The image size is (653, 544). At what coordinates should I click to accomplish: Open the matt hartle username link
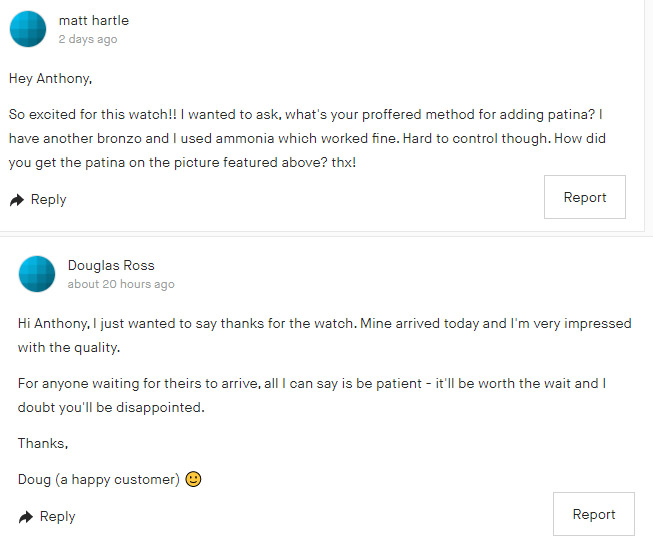click(93, 20)
